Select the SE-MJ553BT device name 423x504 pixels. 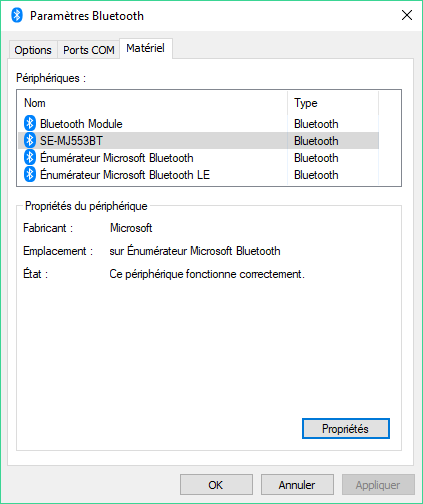71,141
